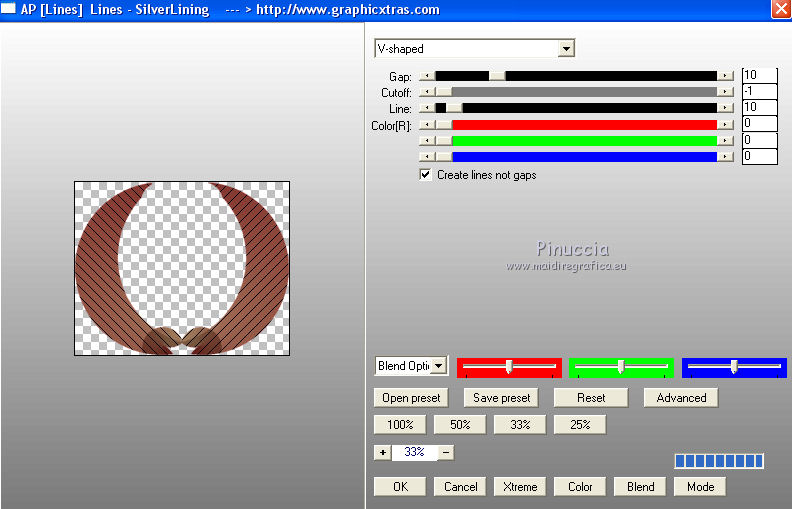Click the green blend slider bar
Viewport: 792px width, 509px height.
[621, 367]
